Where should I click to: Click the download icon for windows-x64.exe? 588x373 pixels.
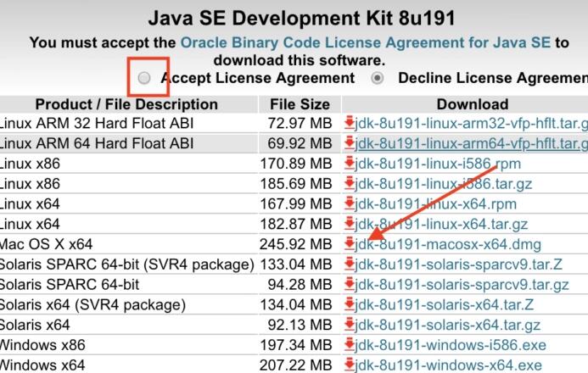click(349, 365)
